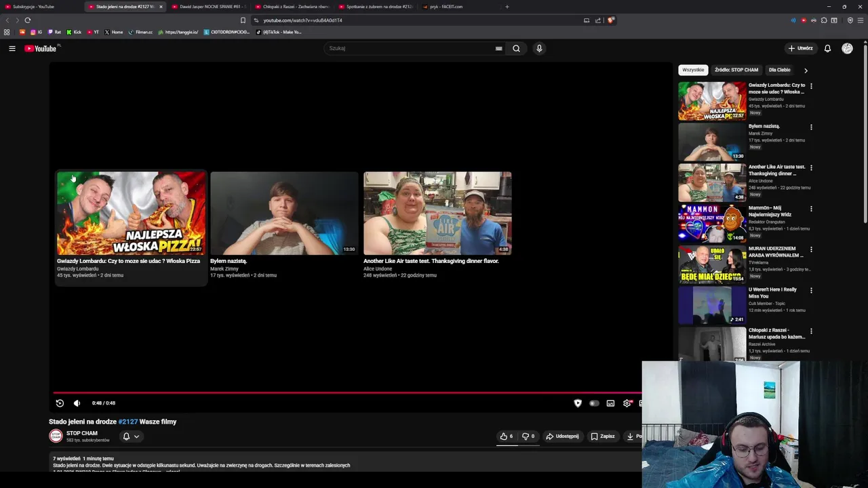Open the browser apps grid bookmark icon
The height and width of the screenshot is (488, 868).
click(x=7, y=32)
